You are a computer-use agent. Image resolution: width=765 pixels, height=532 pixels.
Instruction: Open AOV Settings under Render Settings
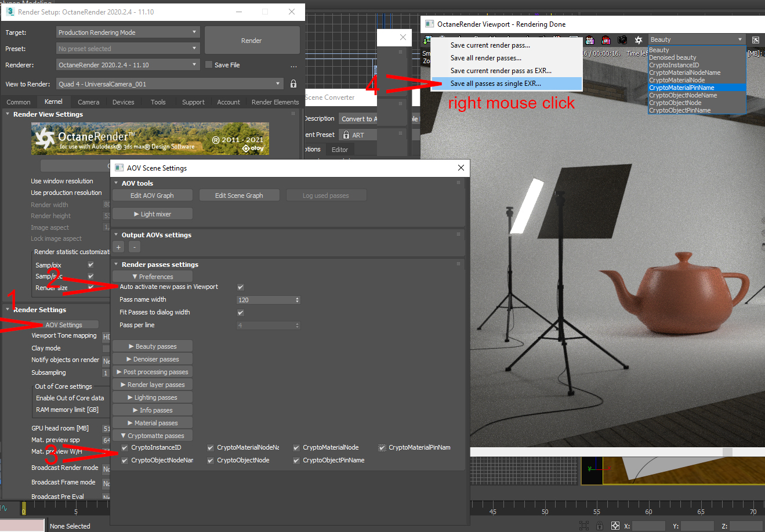click(64, 325)
